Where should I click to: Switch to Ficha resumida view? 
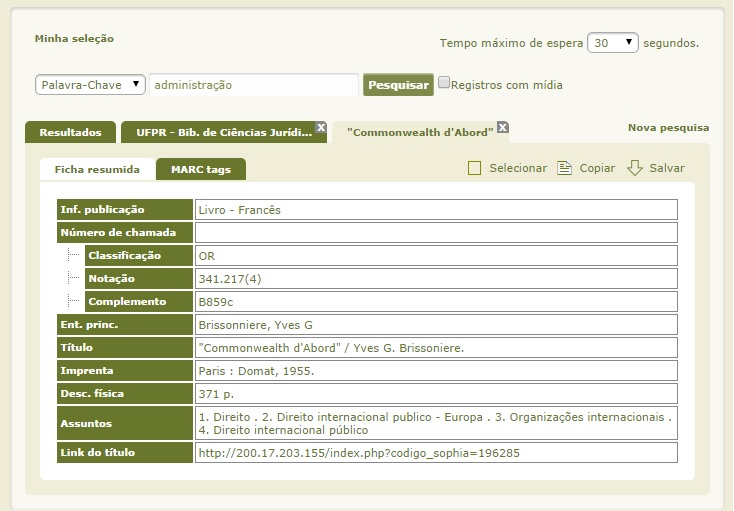[x=97, y=169]
